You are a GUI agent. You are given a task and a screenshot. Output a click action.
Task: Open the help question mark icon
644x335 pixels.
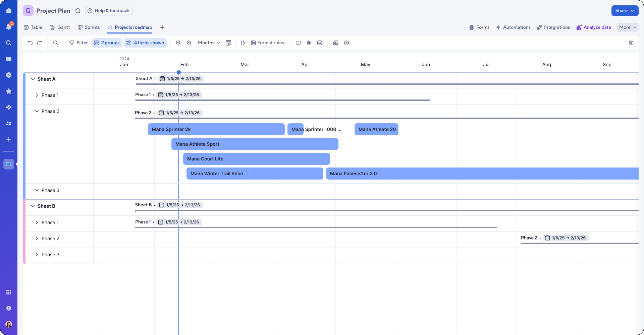pyautogui.click(x=9, y=308)
